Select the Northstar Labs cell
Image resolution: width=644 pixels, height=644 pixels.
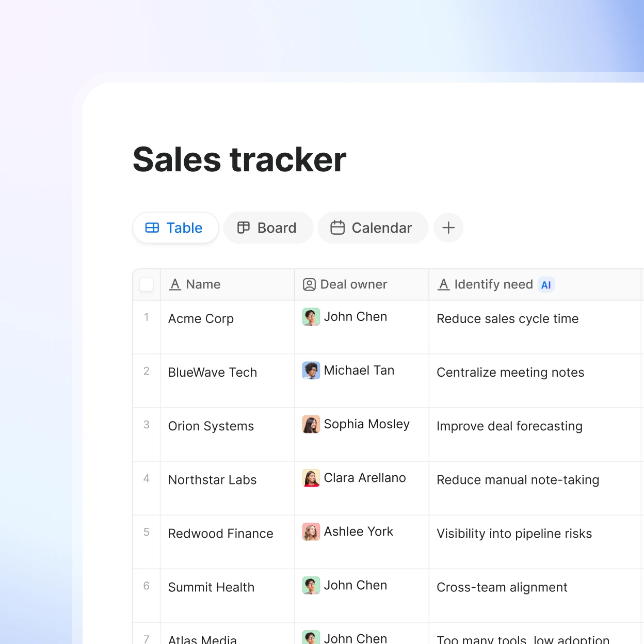click(x=228, y=488)
